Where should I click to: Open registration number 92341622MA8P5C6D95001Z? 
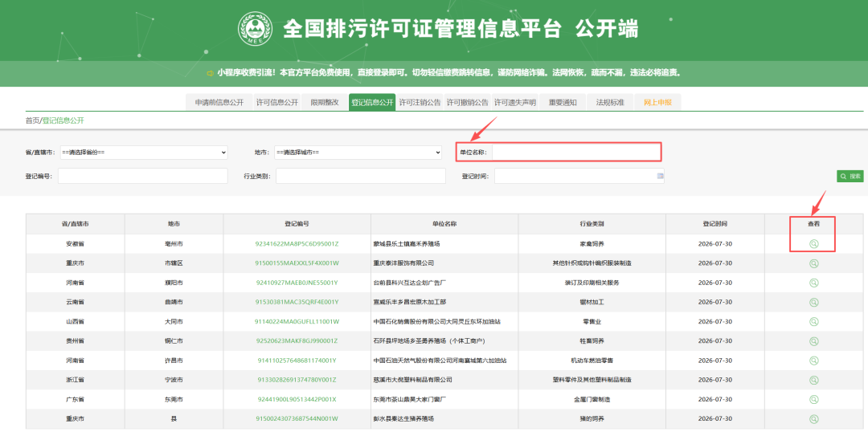pyautogui.click(x=297, y=244)
